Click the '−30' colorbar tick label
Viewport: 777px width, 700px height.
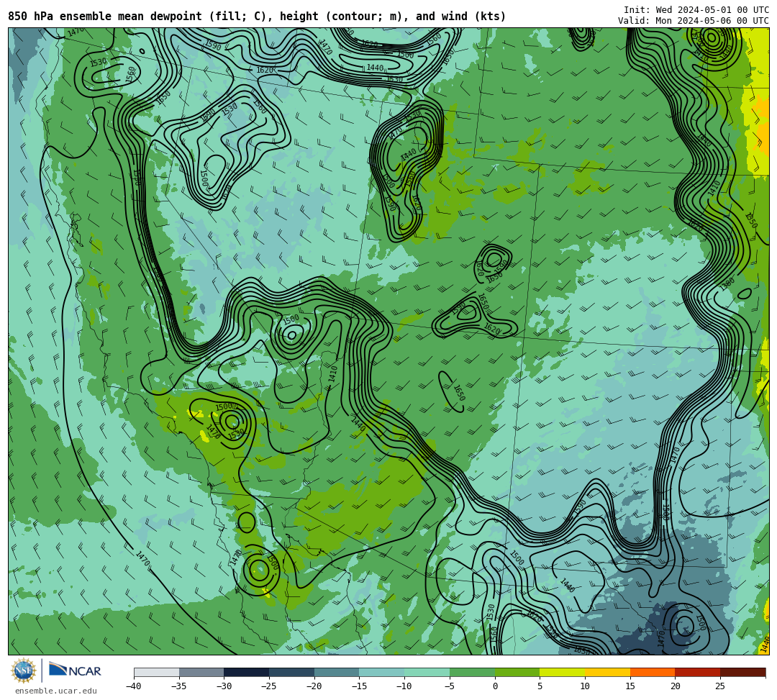tap(224, 686)
